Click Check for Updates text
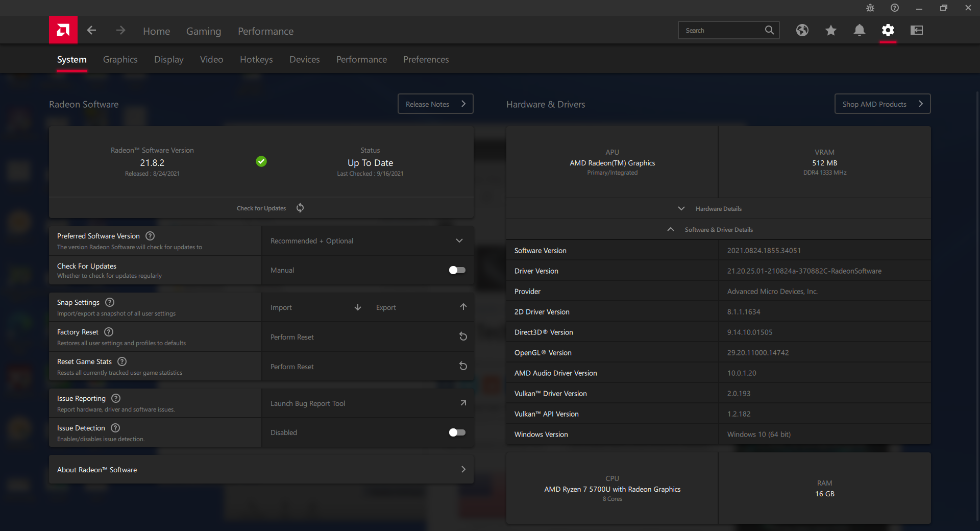The width and height of the screenshot is (980, 531). (x=261, y=208)
